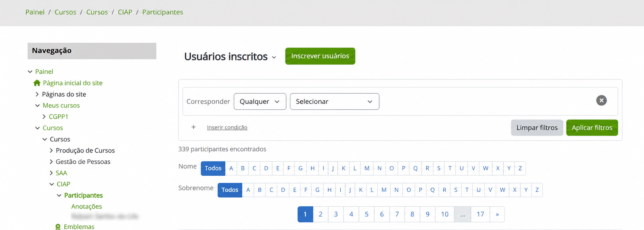Open the Usuários inscritos heading dropdown
The width and height of the screenshot is (644, 230).
[274, 57]
